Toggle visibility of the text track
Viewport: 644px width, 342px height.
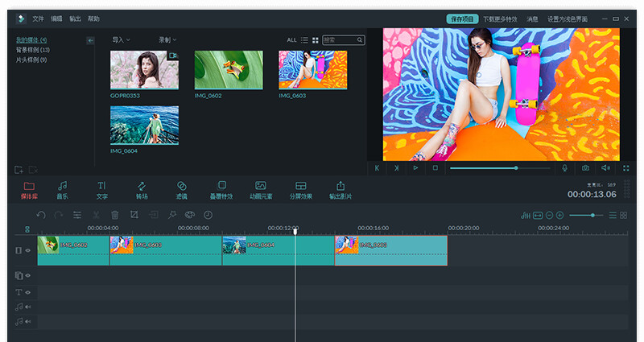click(27, 292)
